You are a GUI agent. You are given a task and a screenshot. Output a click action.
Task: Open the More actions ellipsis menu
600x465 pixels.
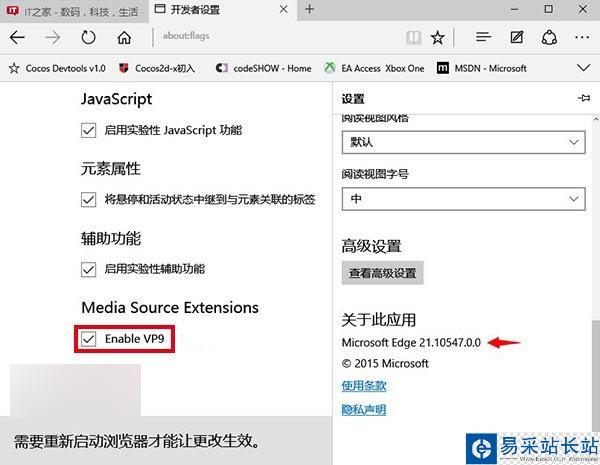pyautogui.click(x=582, y=37)
